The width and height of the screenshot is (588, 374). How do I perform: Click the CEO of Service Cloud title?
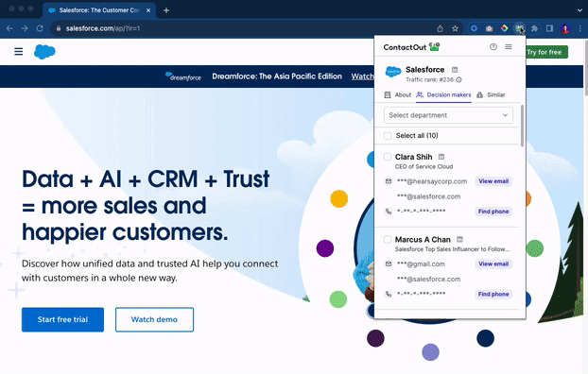424,167
